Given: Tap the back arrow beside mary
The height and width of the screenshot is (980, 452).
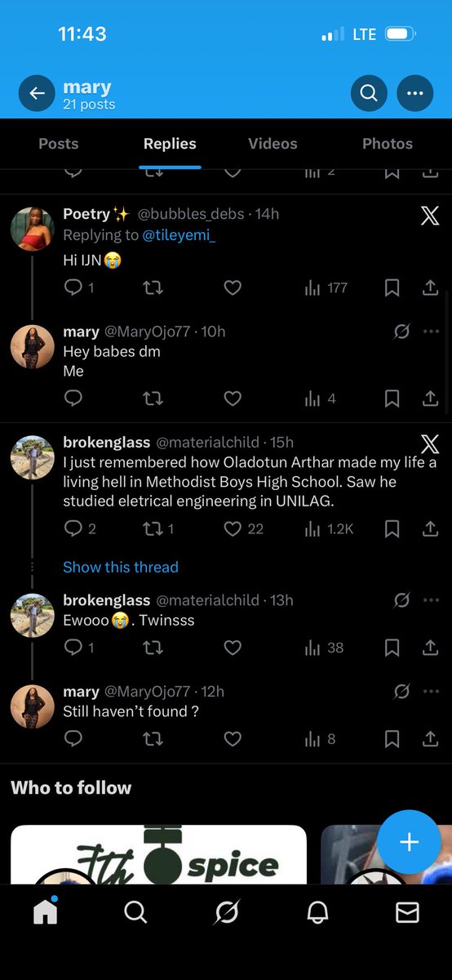Looking at the screenshot, I should [37, 94].
